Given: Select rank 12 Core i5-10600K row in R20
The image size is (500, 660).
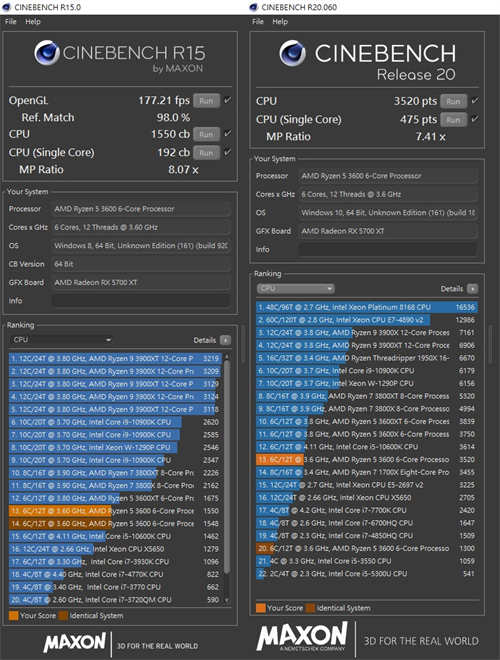Looking at the screenshot, I should tap(367, 447).
